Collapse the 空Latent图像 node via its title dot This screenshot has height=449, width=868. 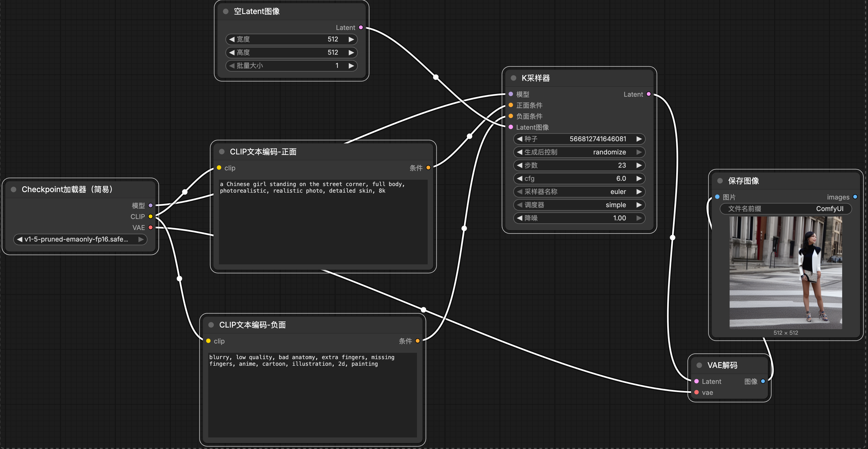pos(226,12)
